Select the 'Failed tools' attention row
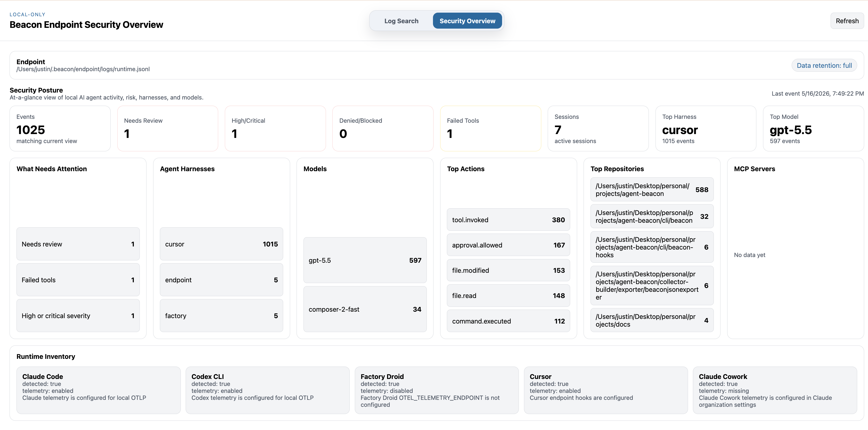Image resolution: width=868 pixels, height=430 pixels. tap(78, 280)
